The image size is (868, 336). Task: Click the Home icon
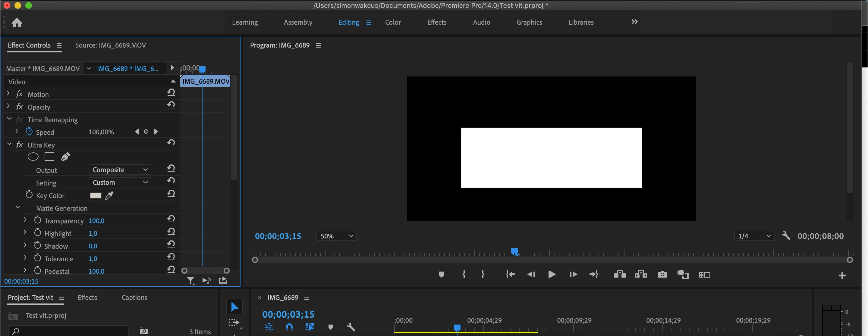(x=17, y=23)
